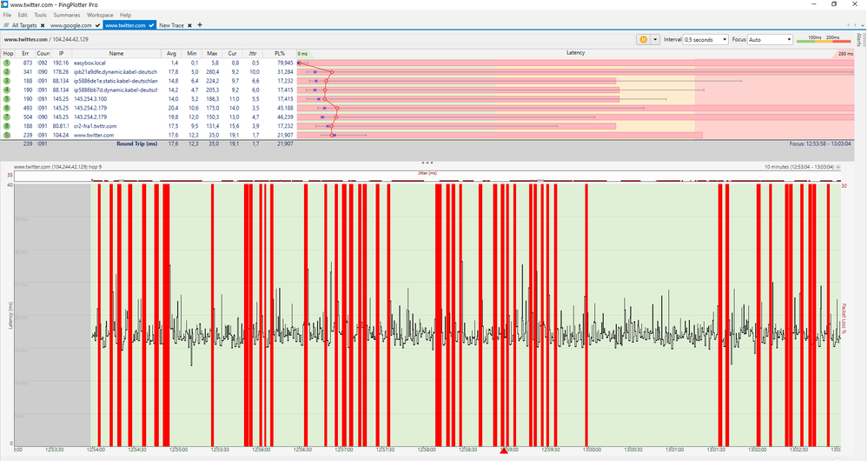Open the arrow menu beside the pause button
The image size is (868, 461).
(x=655, y=40)
